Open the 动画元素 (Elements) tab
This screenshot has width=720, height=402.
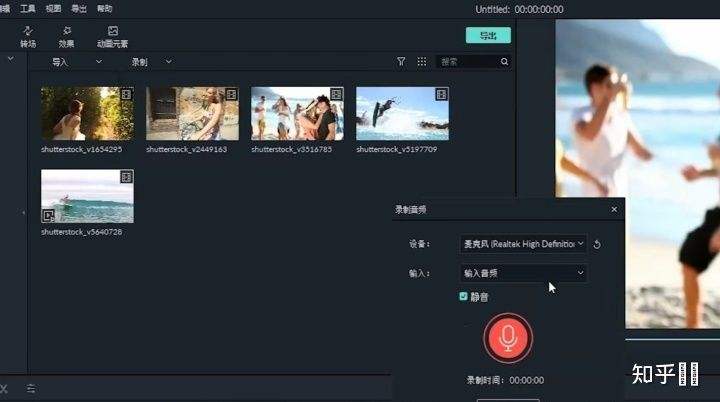112,37
